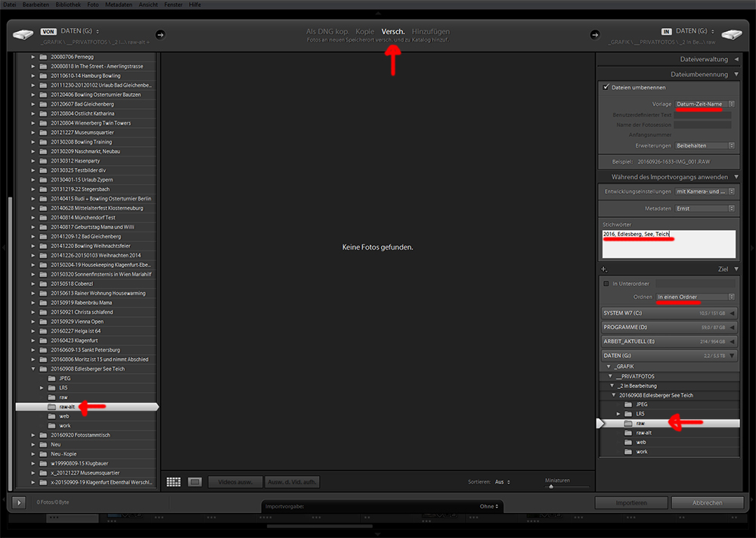756x538 pixels.
Task: Collapse the DATEN (G:) volume
Action: click(732, 356)
